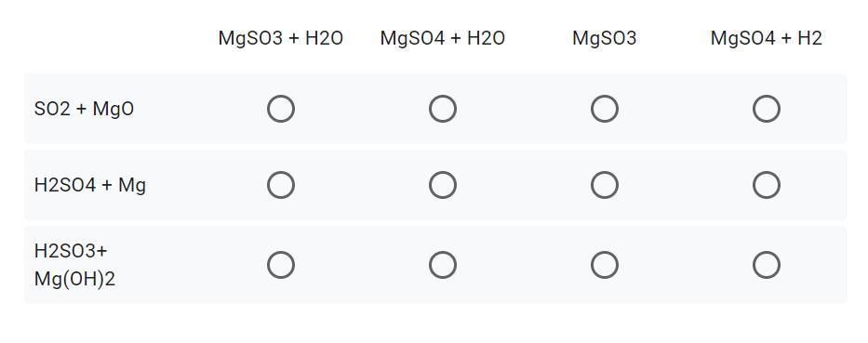Choose MgSO3 for SO2 + MgO row
Image resolution: width=868 pixels, height=343 pixels.
coord(605,109)
